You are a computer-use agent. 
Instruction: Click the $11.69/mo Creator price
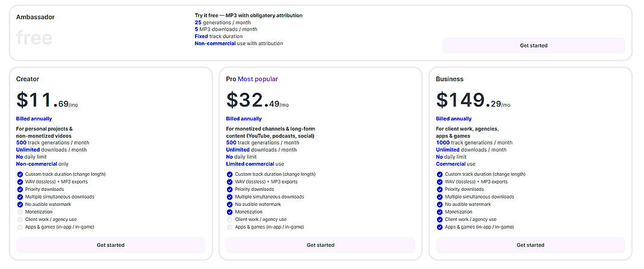[47, 100]
